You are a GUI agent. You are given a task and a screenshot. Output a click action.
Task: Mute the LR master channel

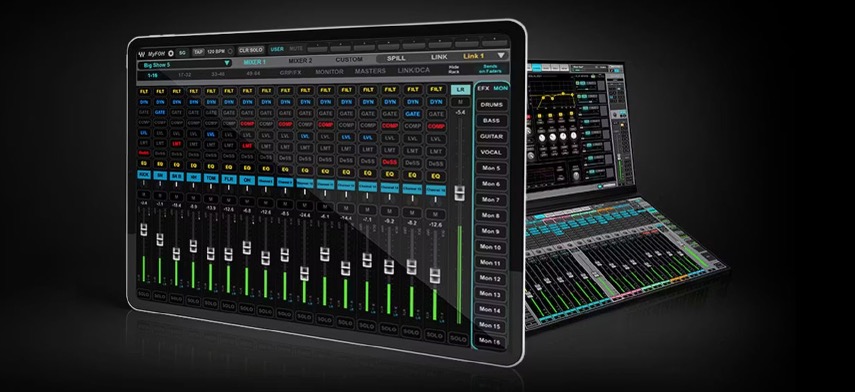click(x=460, y=102)
